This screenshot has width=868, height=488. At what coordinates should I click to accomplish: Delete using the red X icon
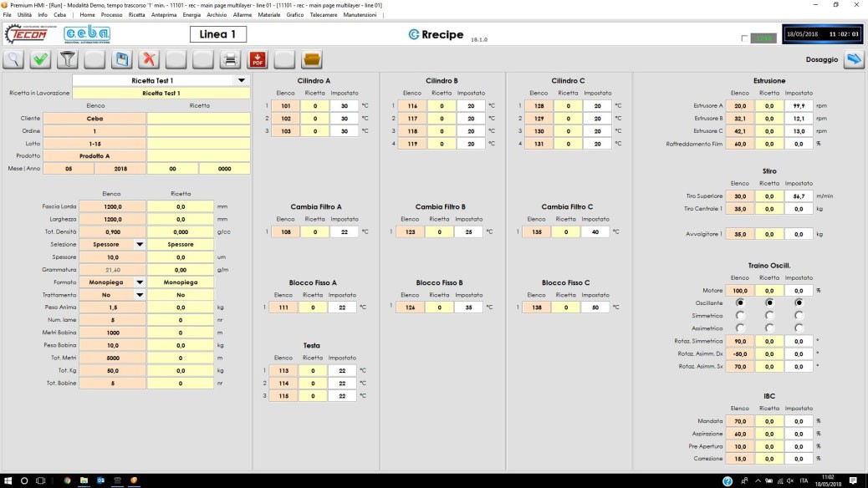pyautogui.click(x=149, y=59)
